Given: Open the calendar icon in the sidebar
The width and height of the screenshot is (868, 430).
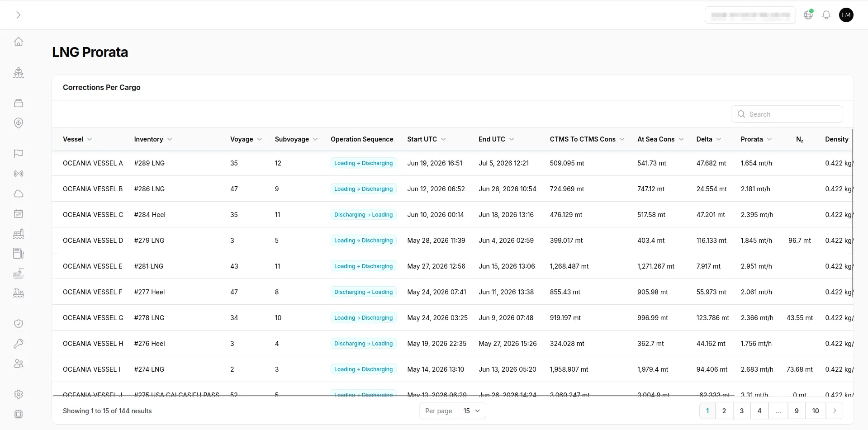Looking at the screenshot, I should pyautogui.click(x=19, y=213).
